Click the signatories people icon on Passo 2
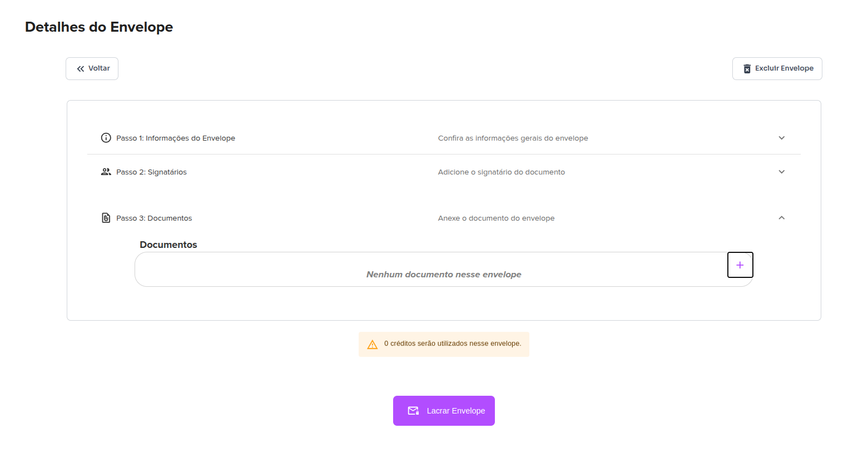868x453 pixels. [106, 172]
